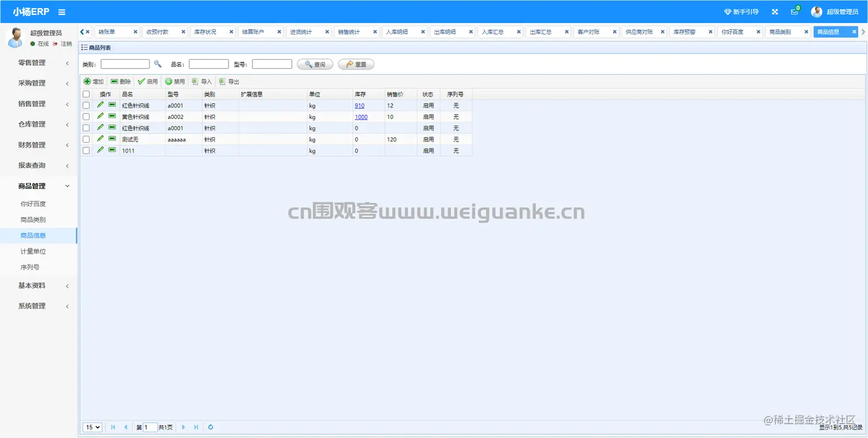Screen dimensions: 868x438
Task: Open the 超级管理员 user menu in header
Action: click(835, 12)
